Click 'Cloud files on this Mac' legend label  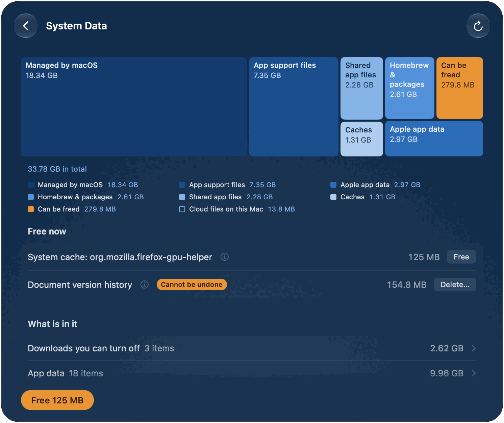tap(226, 209)
